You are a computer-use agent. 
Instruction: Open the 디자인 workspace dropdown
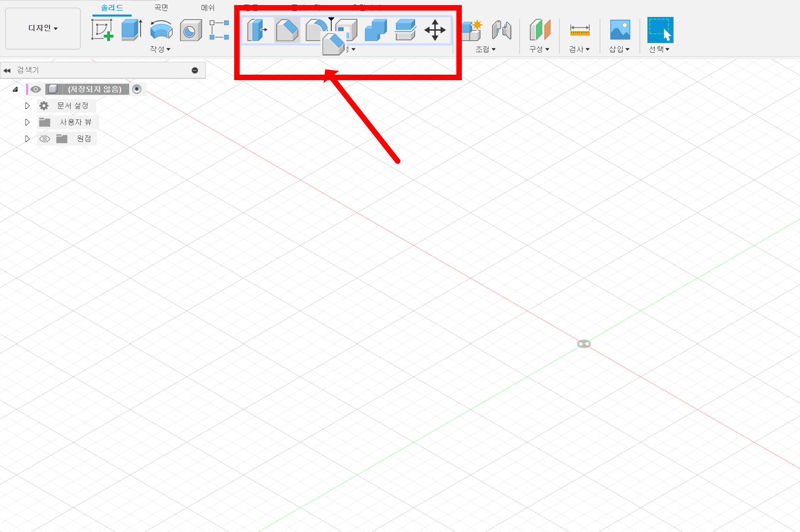point(43,28)
